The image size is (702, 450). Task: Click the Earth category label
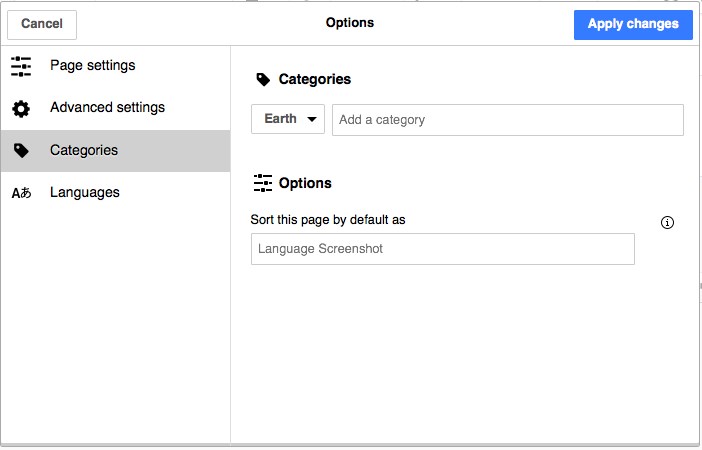(x=280, y=119)
